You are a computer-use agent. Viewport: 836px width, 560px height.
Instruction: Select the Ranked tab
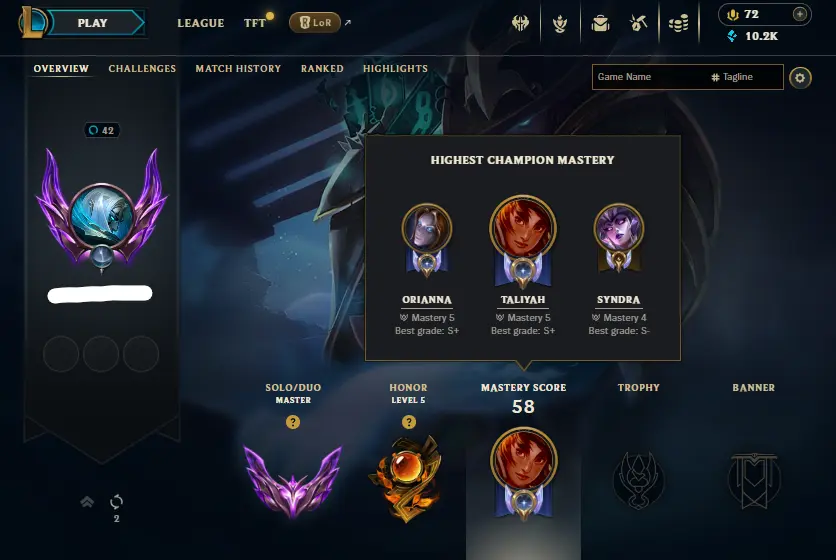point(322,68)
